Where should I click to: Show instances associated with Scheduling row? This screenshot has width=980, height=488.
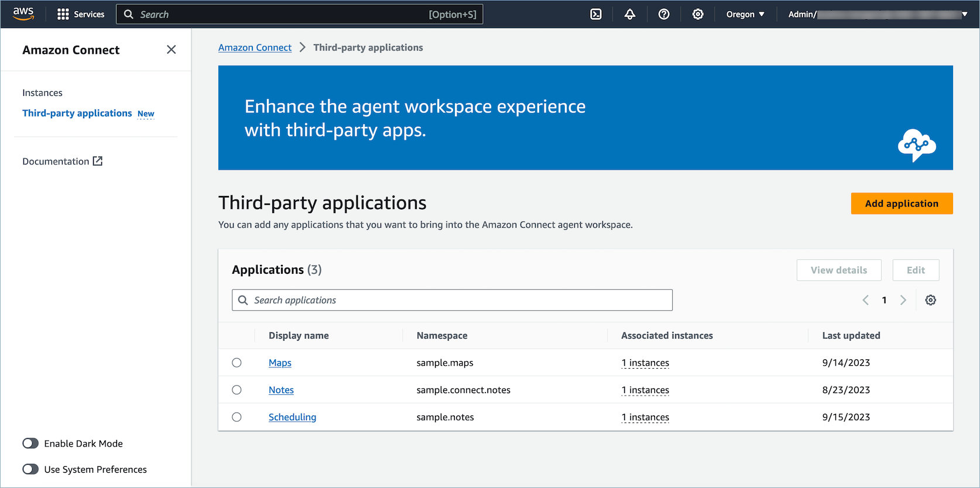pyautogui.click(x=645, y=417)
